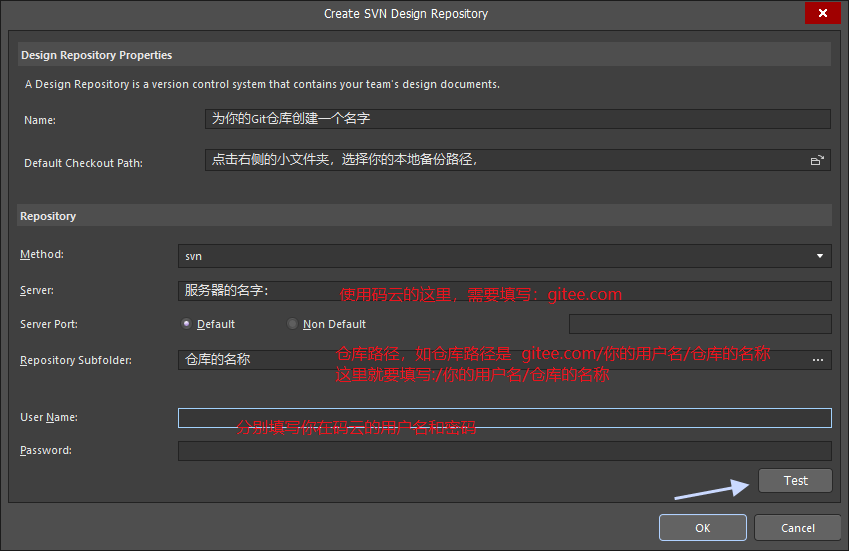Image resolution: width=849 pixels, height=551 pixels.
Task: Click the Server text field
Action: click(x=505, y=291)
